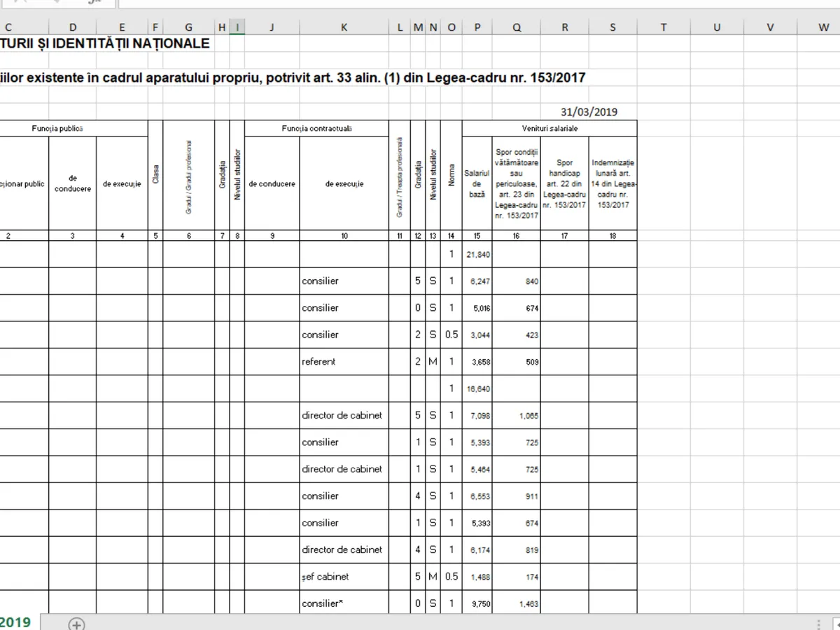
Task: Select the 16,640 salary cell
Action: [x=477, y=388]
